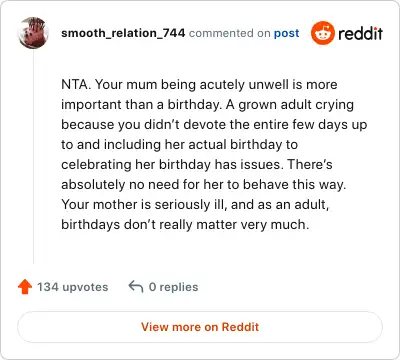
Task: Click the "commented on" gray text
Action: click(230, 33)
